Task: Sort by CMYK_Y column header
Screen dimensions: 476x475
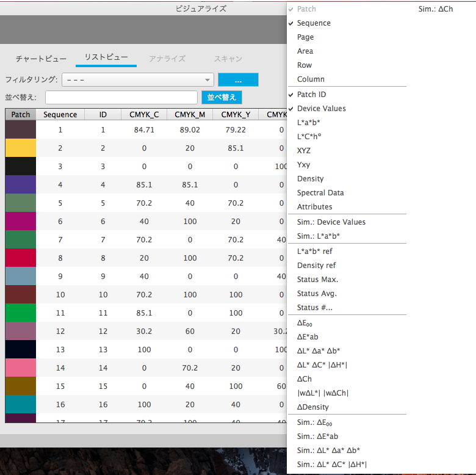Action: (x=236, y=115)
